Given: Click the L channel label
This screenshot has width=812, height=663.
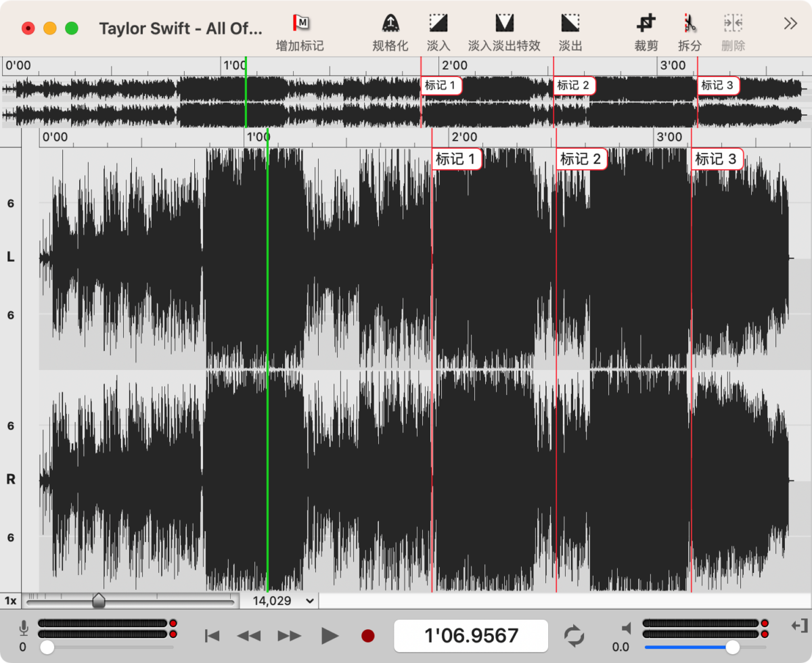Looking at the screenshot, I should coord(10,258).
